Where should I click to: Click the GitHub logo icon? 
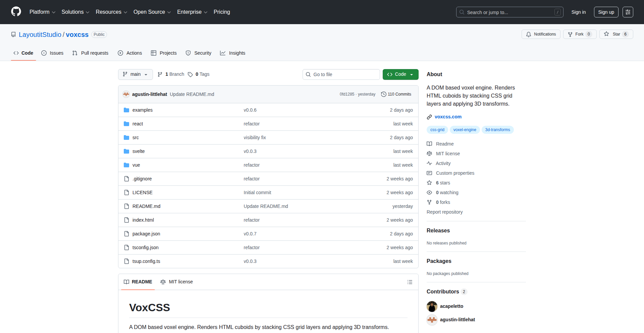(16, 12)
